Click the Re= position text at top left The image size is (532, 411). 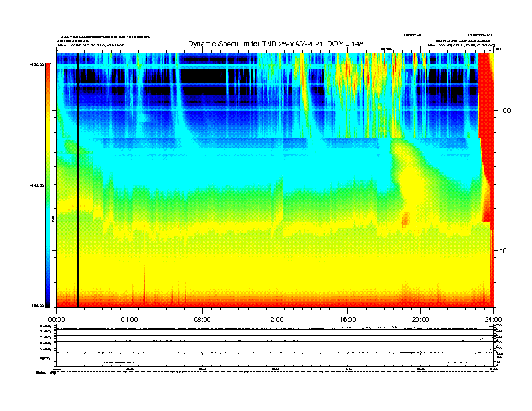tap(92, 45)
